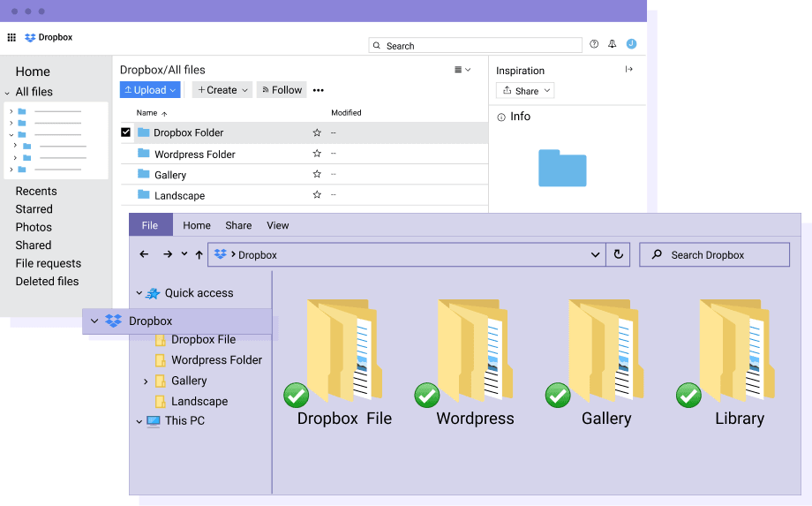Click the app grid launcher icon
This screenshot has width=812, height=506.
tap(11, 38)
